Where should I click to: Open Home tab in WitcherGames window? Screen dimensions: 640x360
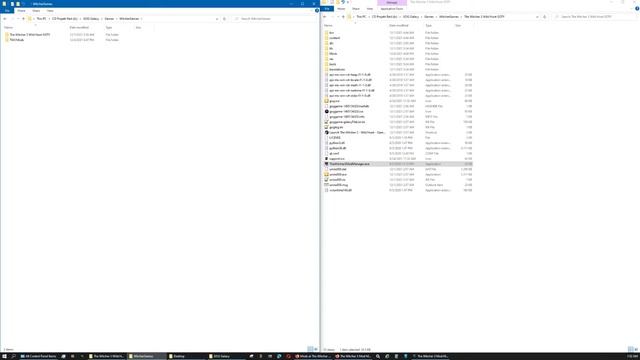coord(21,11)
